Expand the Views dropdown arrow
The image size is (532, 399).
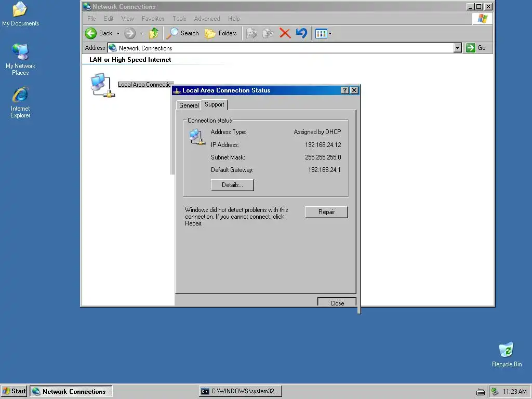point(330,34)
